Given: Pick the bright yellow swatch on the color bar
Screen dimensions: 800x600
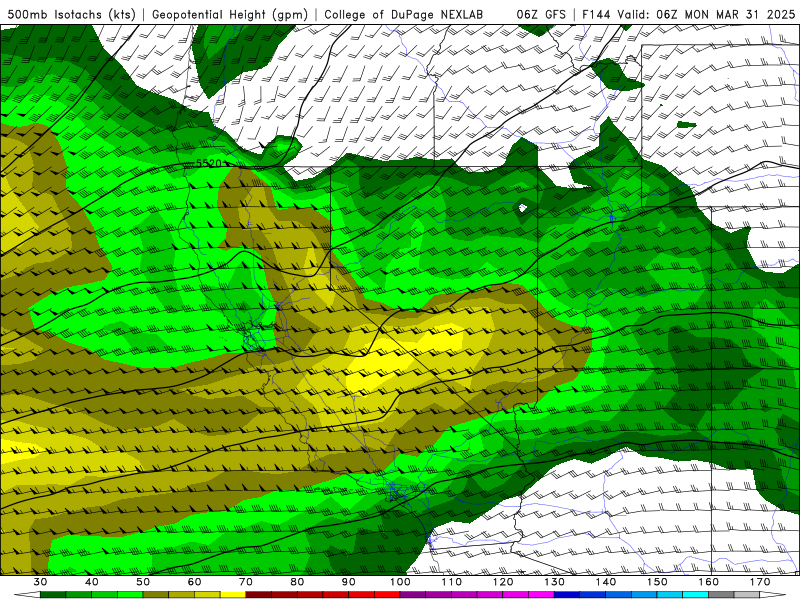Looking at the screenshot, I should 233,595.
